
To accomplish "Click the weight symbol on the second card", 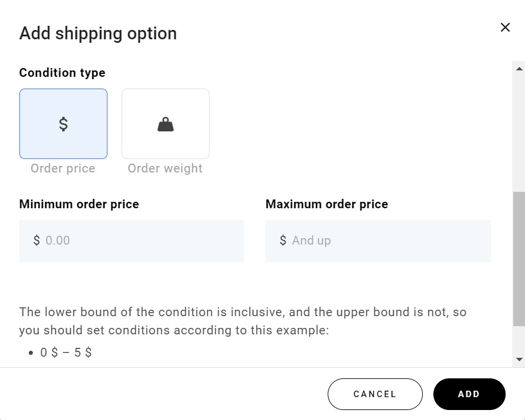I will coord(165,123).
